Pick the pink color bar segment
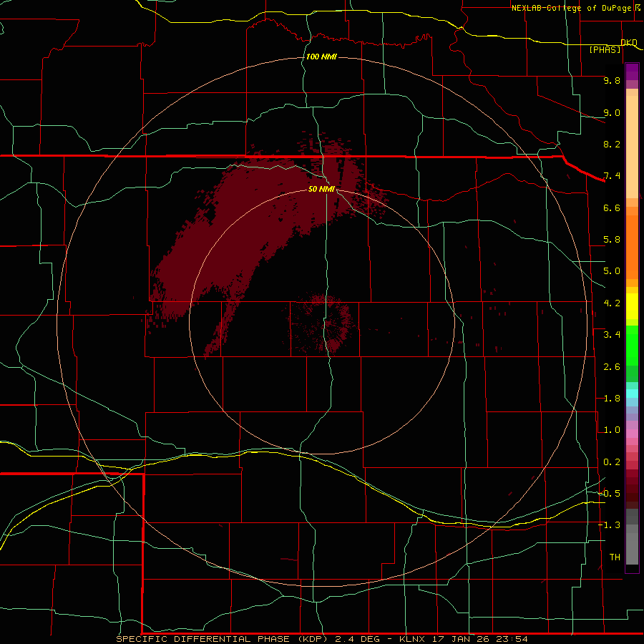Screen dimensions: 644x644 (x=632, y=434)
